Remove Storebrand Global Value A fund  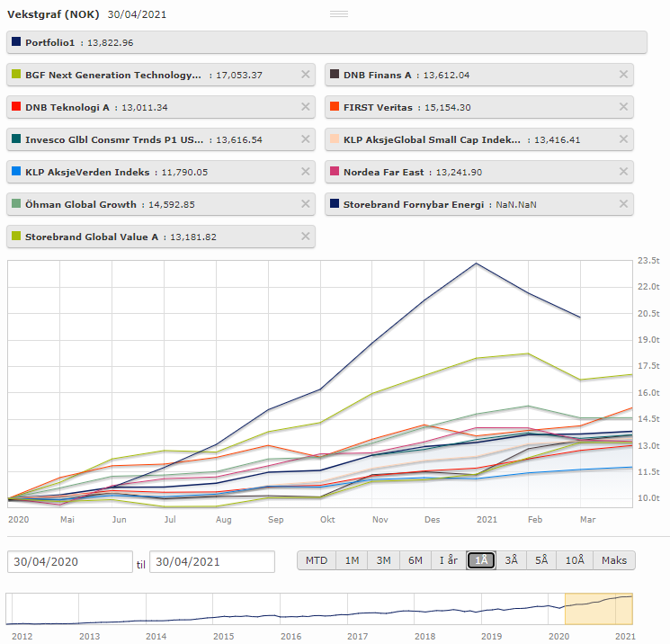click(305, 237)
